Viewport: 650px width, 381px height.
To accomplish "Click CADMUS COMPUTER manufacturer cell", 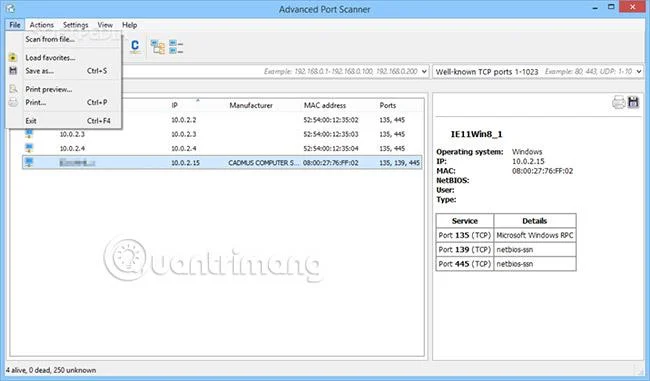I will click(x=263, y=163).
